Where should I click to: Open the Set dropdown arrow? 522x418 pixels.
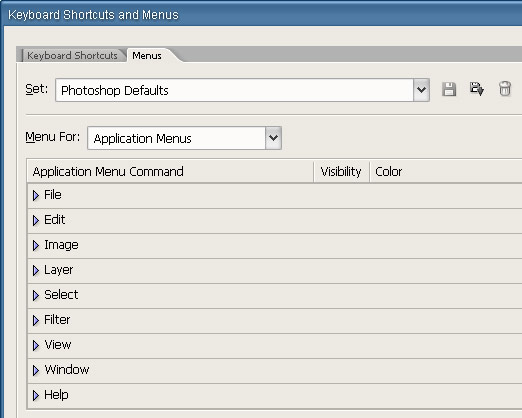[x=421, y=90]
